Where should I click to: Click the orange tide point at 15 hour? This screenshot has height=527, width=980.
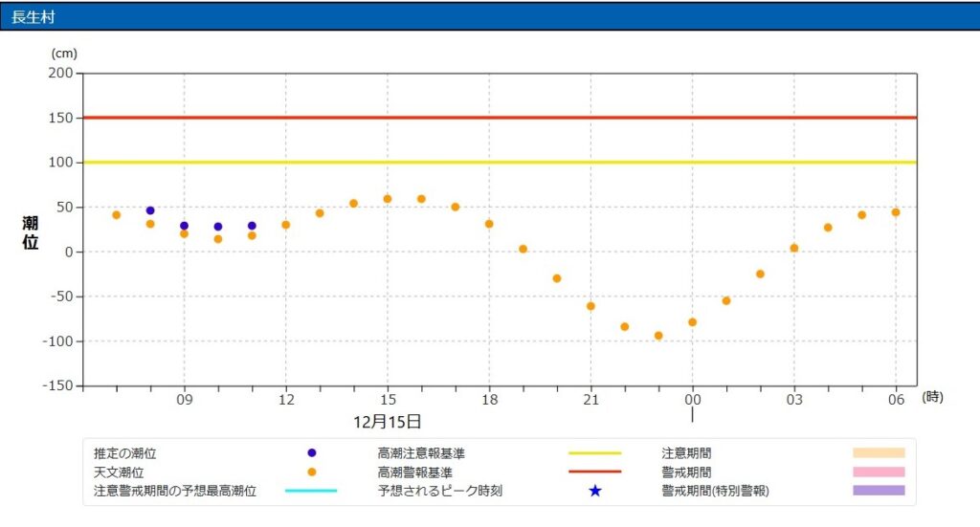click(388, 199)
